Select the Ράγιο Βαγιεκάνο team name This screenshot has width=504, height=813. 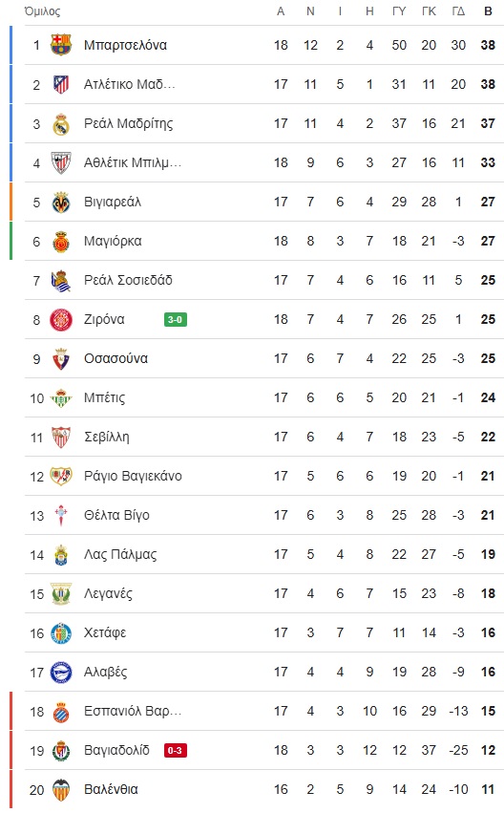click(133, 476)
